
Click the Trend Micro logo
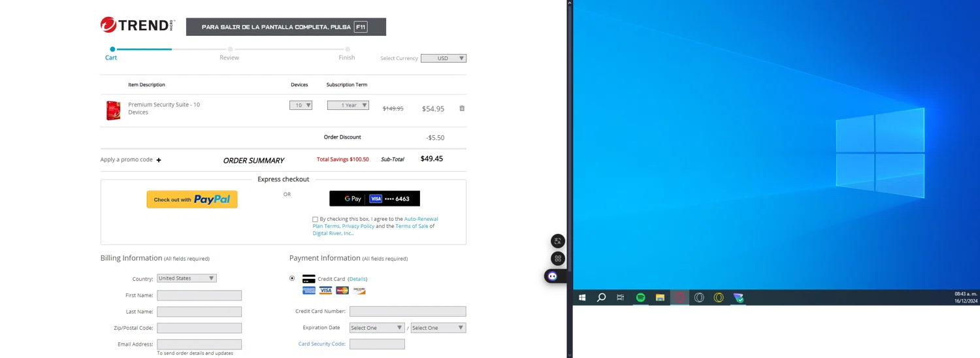click(137, 25)
